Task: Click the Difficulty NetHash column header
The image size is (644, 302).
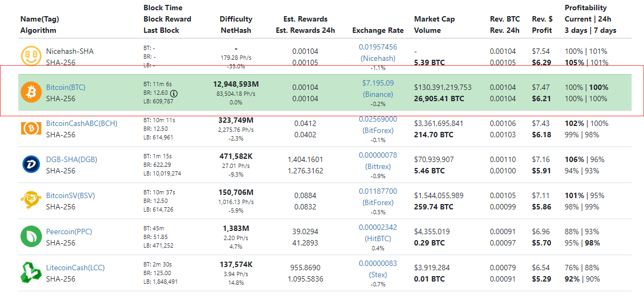Action: (236, 25)
